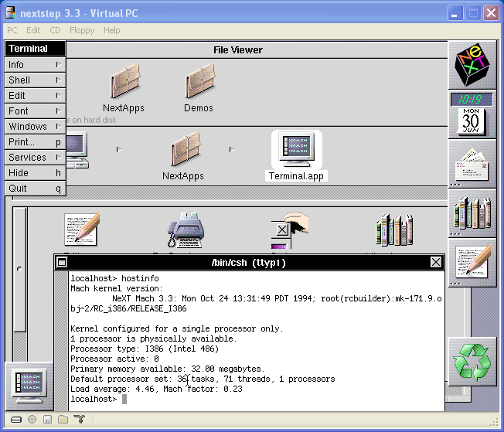Open Virtual PC's Edit menu
Image resolution: width=504 pixels, height=432 pixels.
pos(33,30)
